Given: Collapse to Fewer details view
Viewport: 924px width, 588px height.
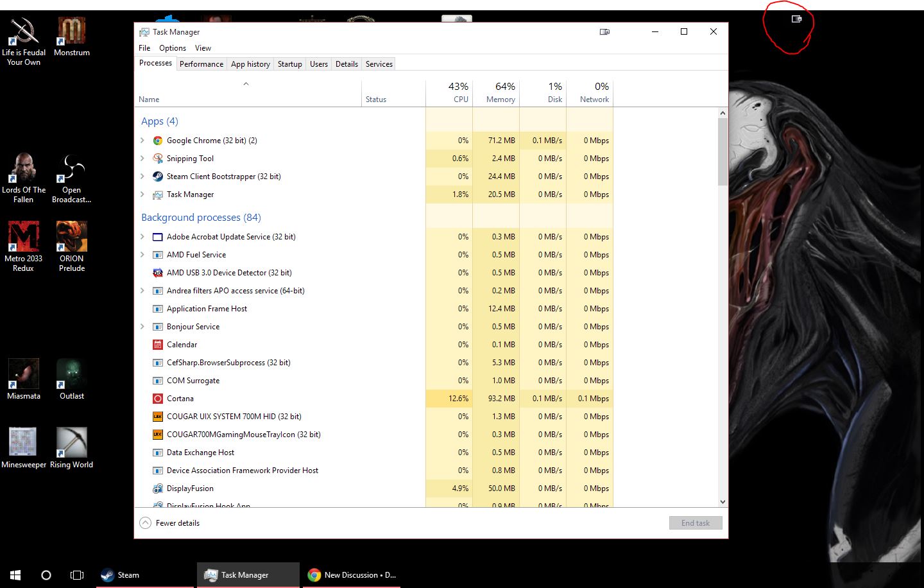Looking at the screenshot, I should 170,523.
